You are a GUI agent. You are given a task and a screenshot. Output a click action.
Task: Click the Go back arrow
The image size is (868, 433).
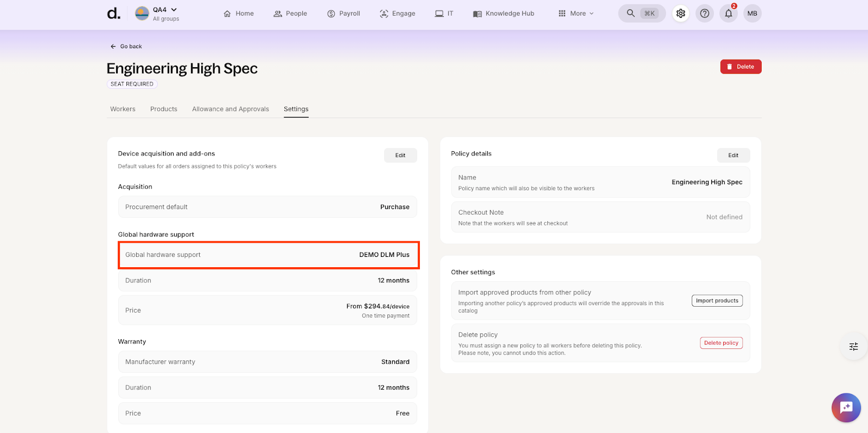pyautogui.click(x=113, y=47)
